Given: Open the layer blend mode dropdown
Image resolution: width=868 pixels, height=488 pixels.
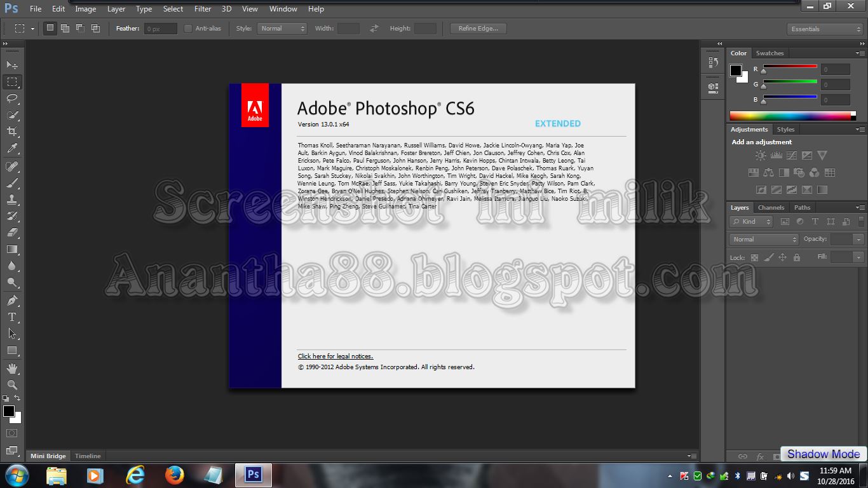Looking at the screenshot, I should 764,240.
